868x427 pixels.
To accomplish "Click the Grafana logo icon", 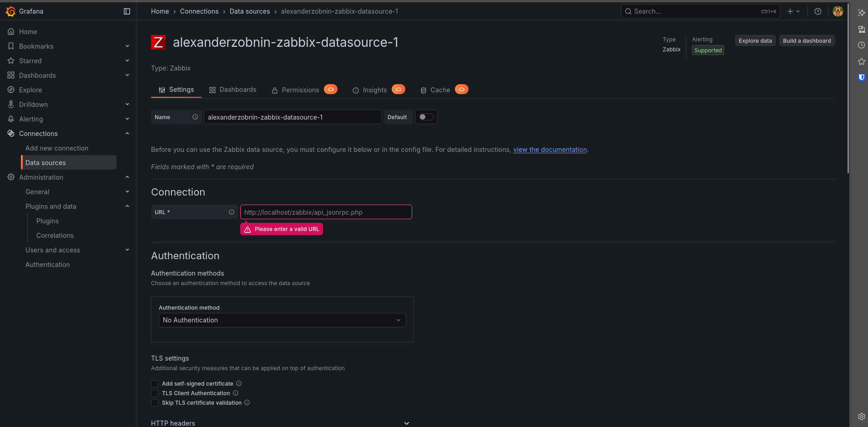I will coord(10,11).
